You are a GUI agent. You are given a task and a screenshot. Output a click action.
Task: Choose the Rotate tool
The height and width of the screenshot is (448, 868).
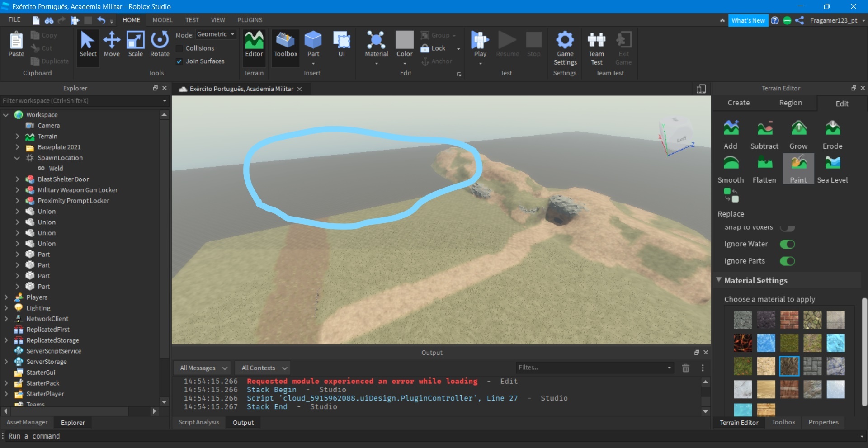click(x=160, y=44)
